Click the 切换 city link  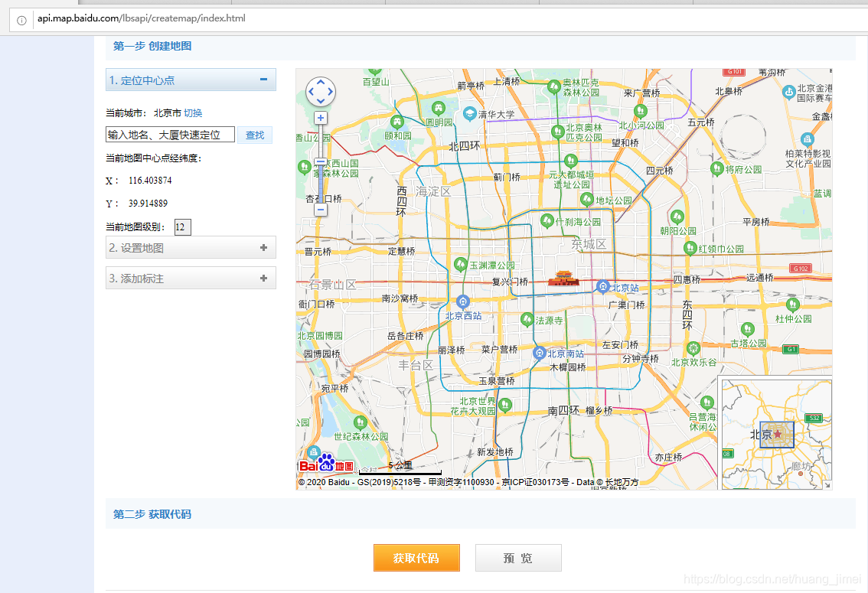(193, 112)
